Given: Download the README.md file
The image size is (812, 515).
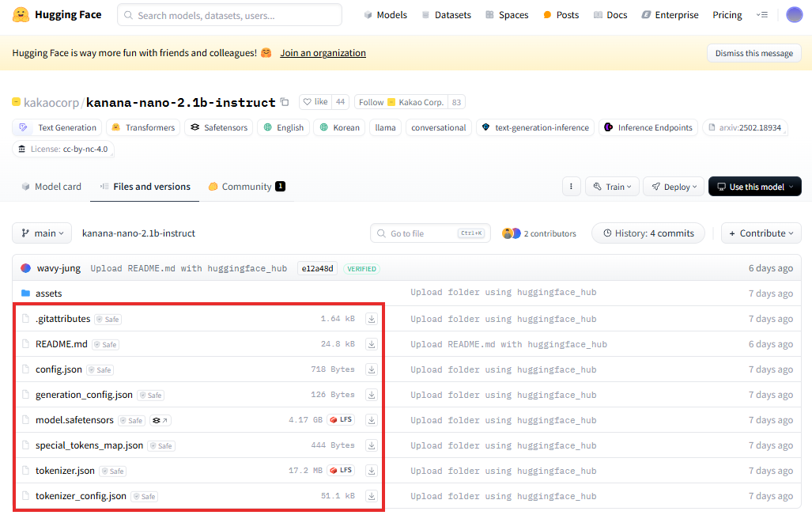Looking at the screenshot, I should [x=372, y=344].
